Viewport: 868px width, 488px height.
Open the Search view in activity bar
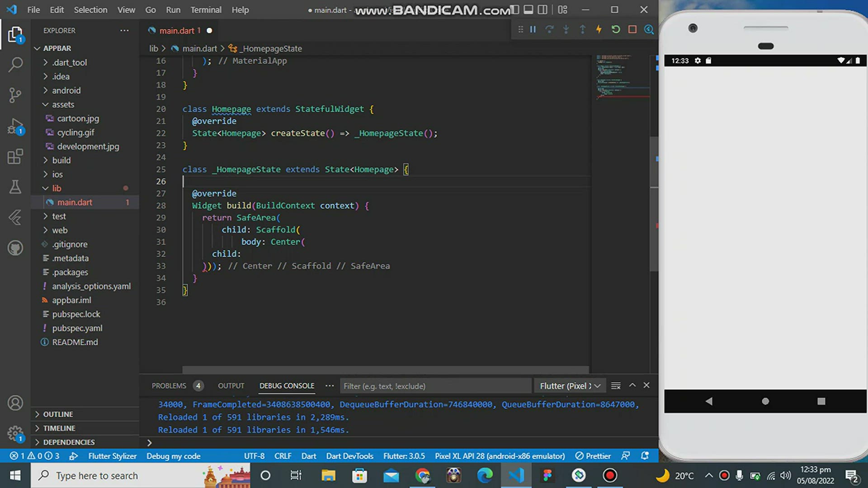tap(15, 65)
